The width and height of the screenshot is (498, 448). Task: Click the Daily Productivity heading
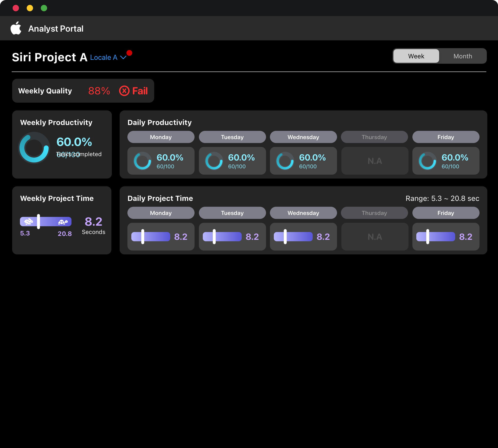(x=160, y=123)
